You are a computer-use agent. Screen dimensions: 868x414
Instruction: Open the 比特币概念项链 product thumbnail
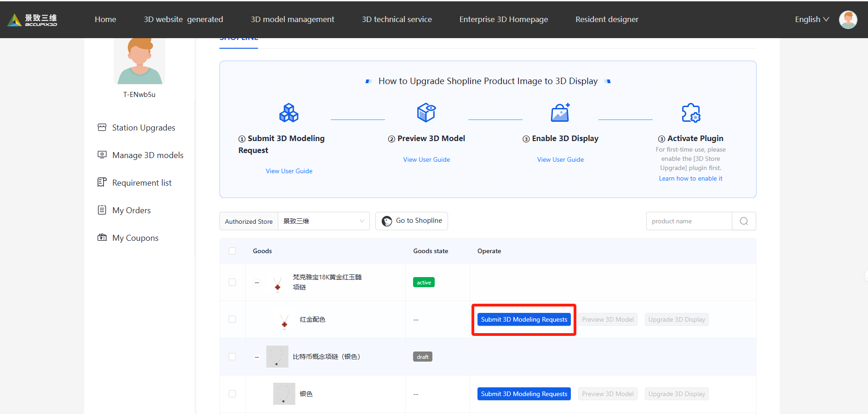(277, 357)
